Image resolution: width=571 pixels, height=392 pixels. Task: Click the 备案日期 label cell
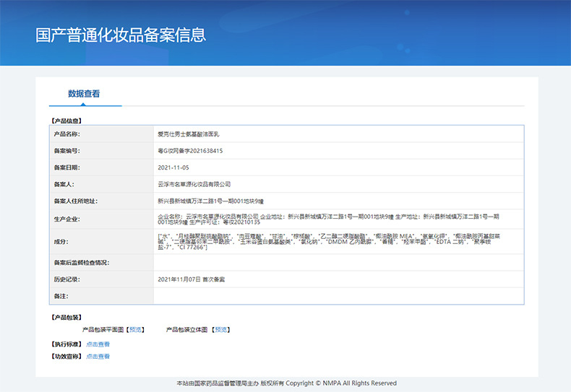click(x=102, y=167)
